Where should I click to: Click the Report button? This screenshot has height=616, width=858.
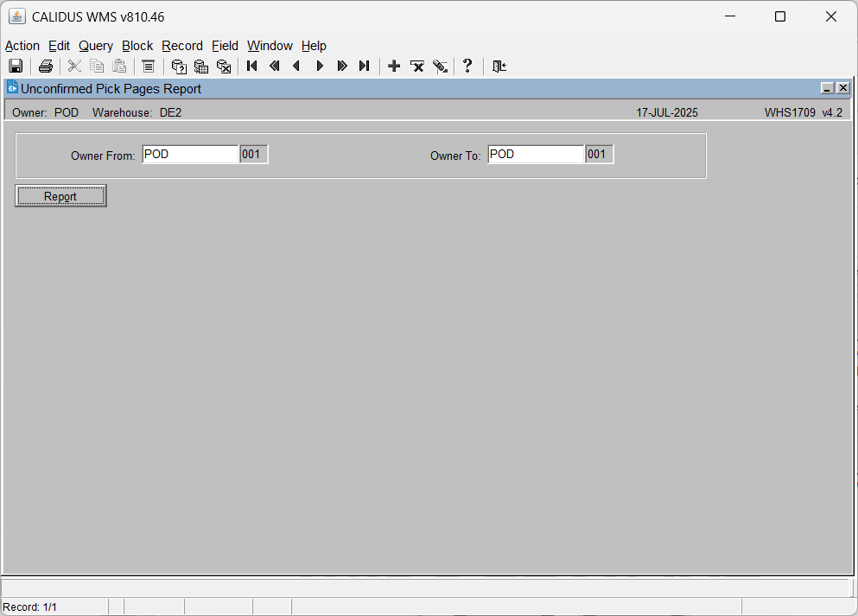click(x=60, y=196)
